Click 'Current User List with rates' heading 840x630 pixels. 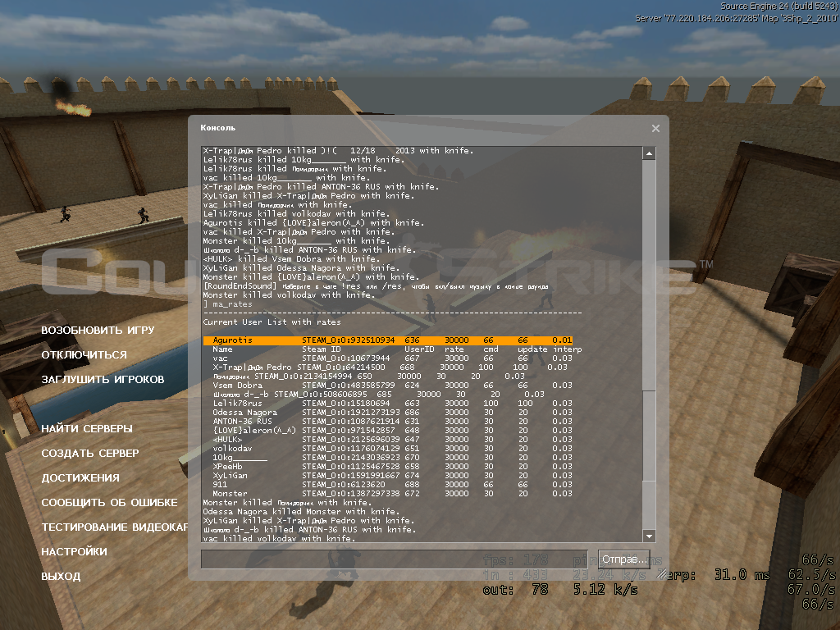[272, 322]
